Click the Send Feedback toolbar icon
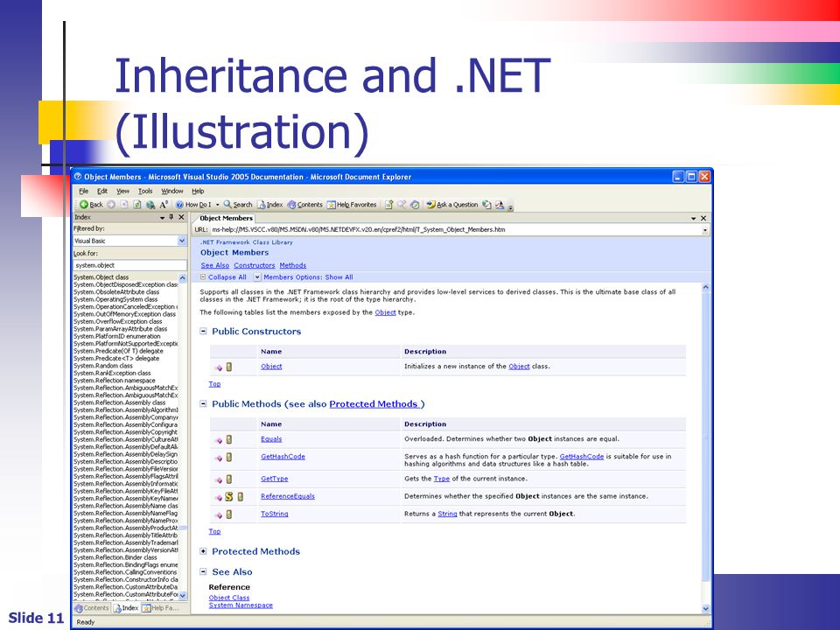This screenshot has width=840, height=630. click(500, 205)
